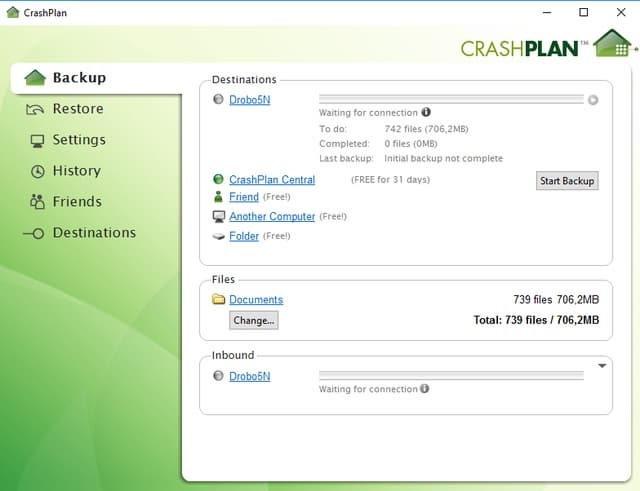Open the Documents files link
This screenshot has width=640, height=491.
pyautogui.click(x=256, y=300)
